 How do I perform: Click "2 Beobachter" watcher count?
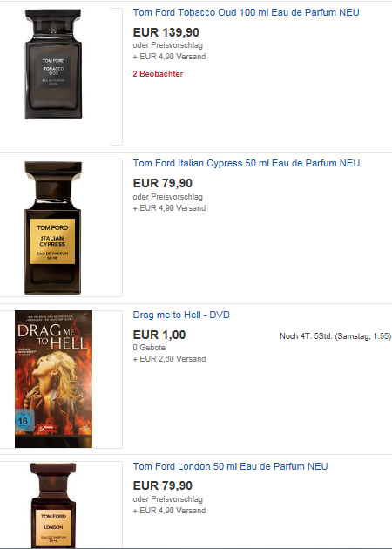tap(158, 74)
